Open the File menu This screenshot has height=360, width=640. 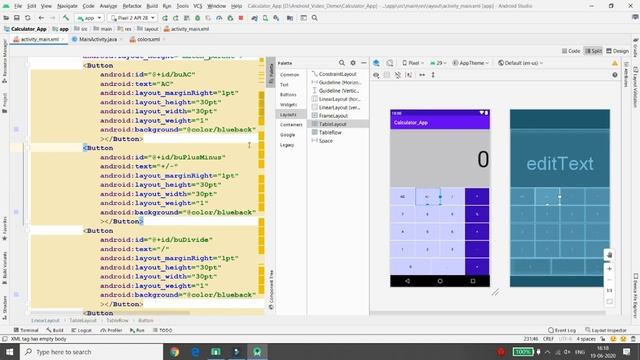tap(18, 6)
